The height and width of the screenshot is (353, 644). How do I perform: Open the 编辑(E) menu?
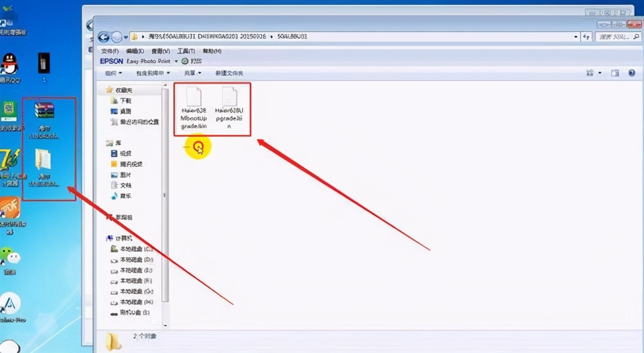(134, 51)
